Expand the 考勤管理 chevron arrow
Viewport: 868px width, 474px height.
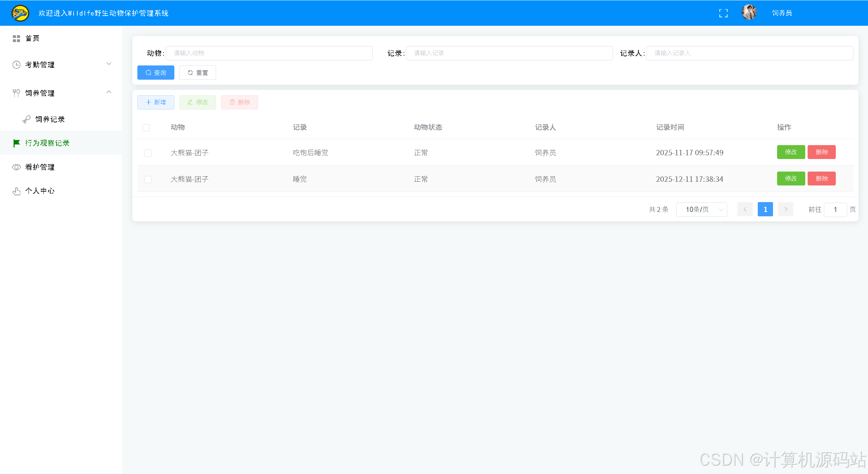109,64
